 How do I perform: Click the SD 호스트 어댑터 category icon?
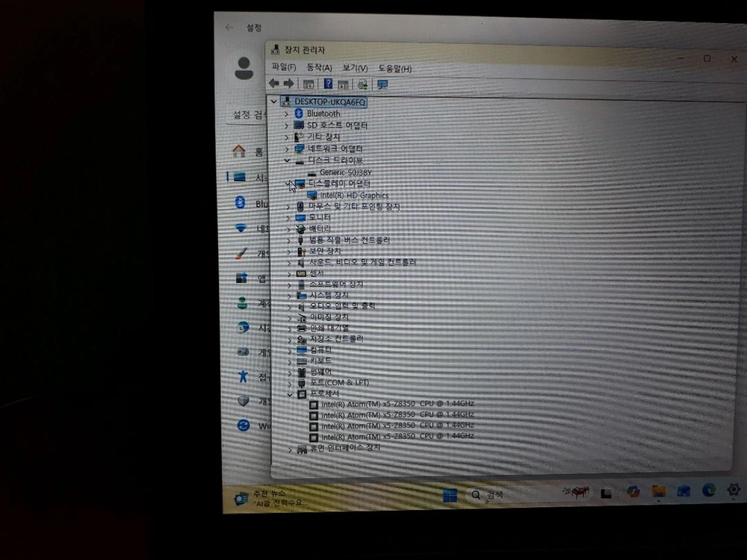coord(299,125)
